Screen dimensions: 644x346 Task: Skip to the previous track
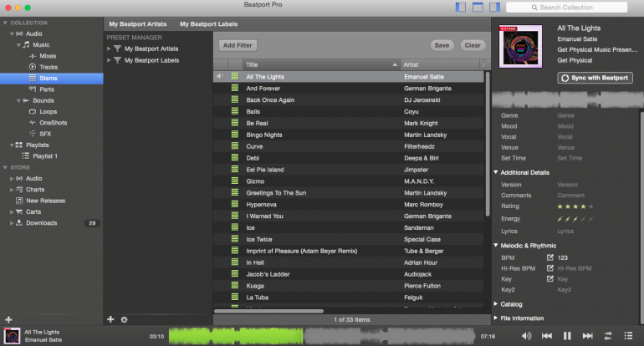[547, 336]
